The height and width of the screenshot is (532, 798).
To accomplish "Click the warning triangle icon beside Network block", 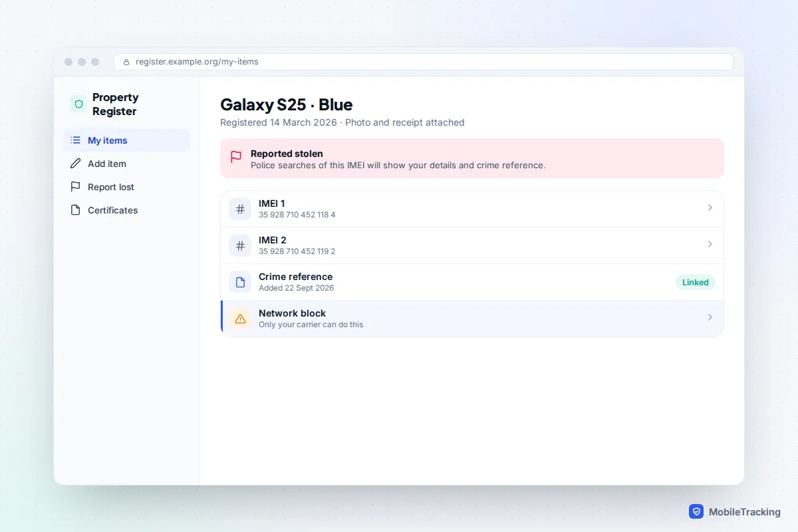I will pyautogui.click(x=240, y=319).
